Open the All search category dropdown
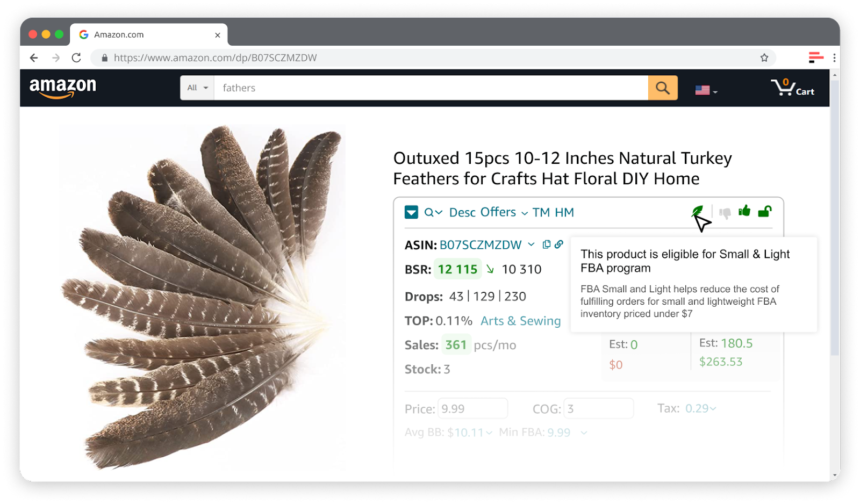Screen dimensions: 860x504 click(197, 88)
